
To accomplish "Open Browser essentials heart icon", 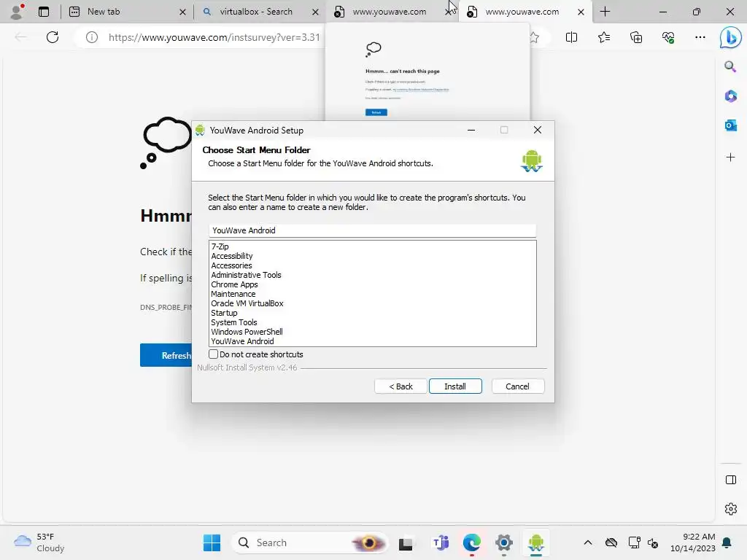I will tap(668, 37).
